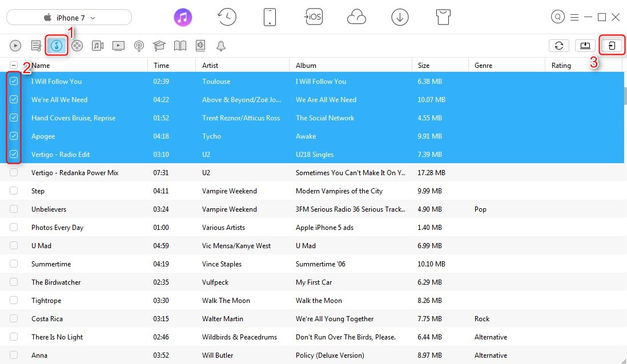Check Vertigo - Redanka Power Mix
Image resolution: width=627 pixels, height=364 pixels.
tap(14, 173)
